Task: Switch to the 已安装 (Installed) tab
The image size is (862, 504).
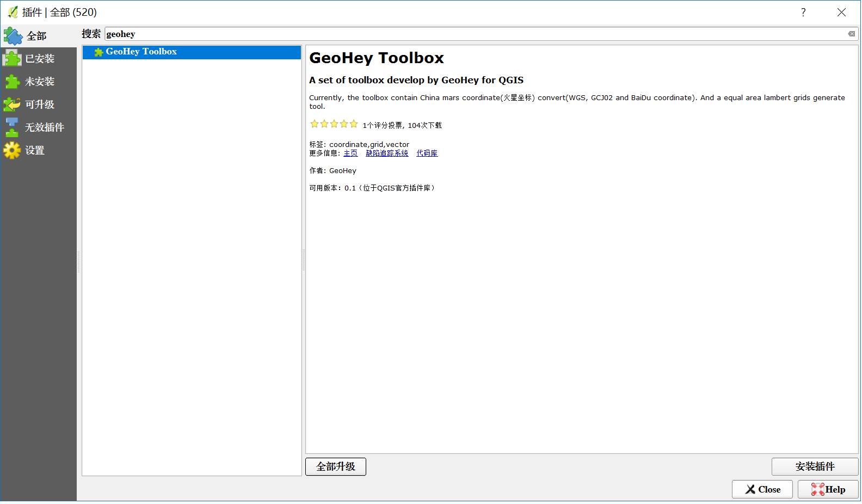Action: 38,59
